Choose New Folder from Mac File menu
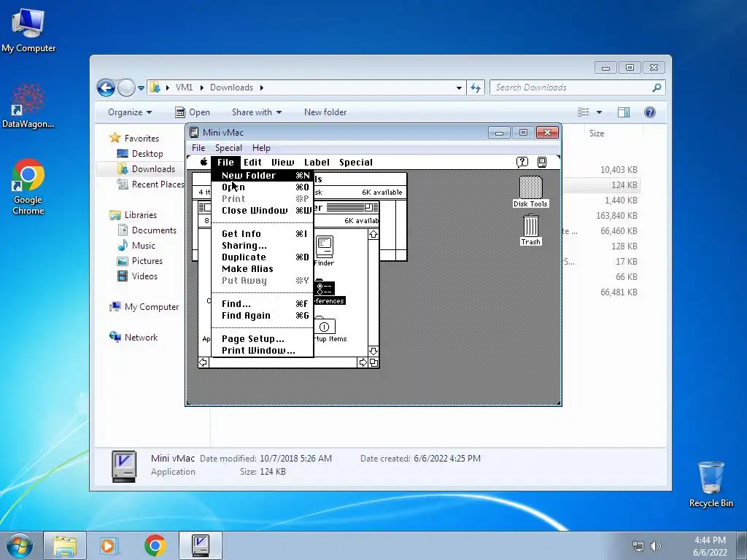The height and width of the screenshot is (560, 747). (263, 175)
